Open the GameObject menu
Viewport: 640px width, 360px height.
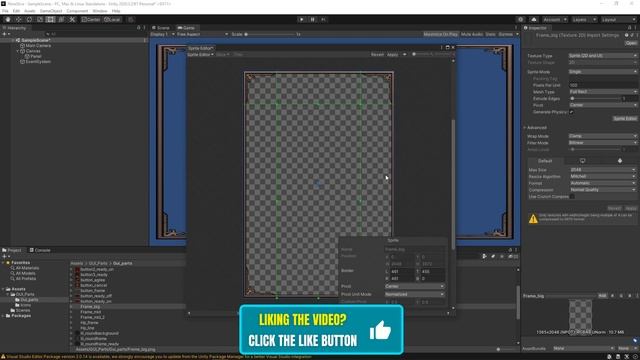(x=51, y=11)
